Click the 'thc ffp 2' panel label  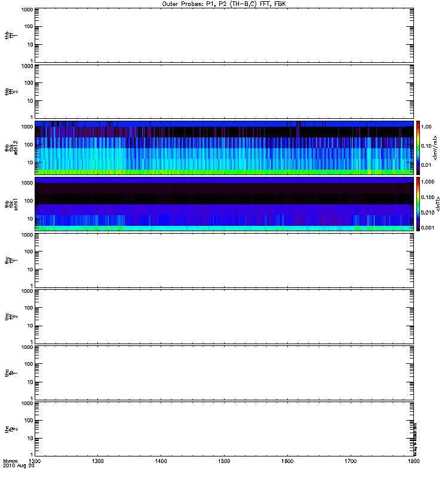point(11,429)
